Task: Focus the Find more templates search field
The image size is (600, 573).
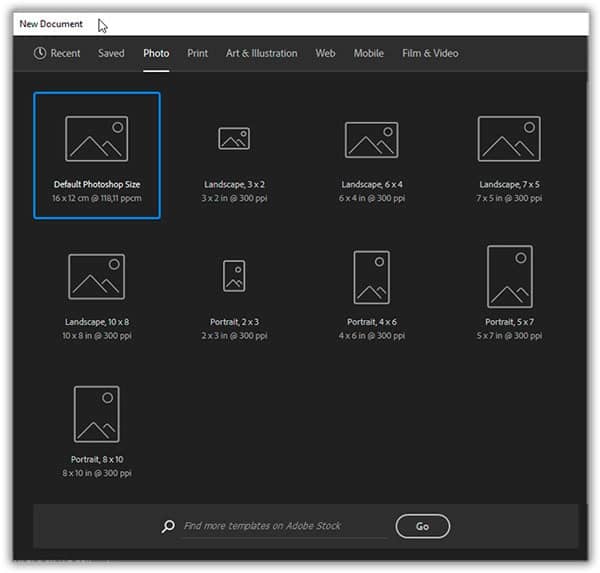Action: 284,526
